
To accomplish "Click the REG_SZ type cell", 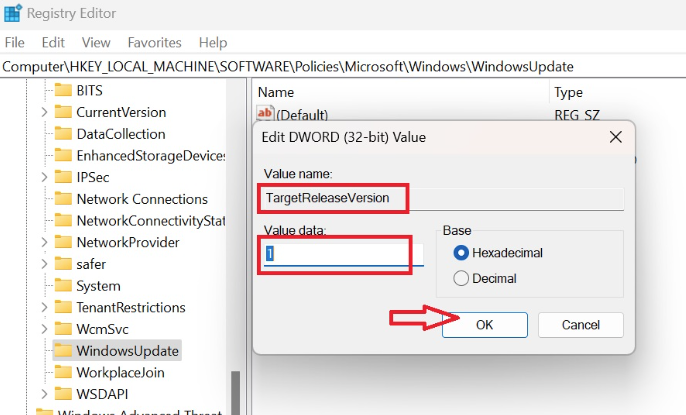I will click(x=577, y=115).
